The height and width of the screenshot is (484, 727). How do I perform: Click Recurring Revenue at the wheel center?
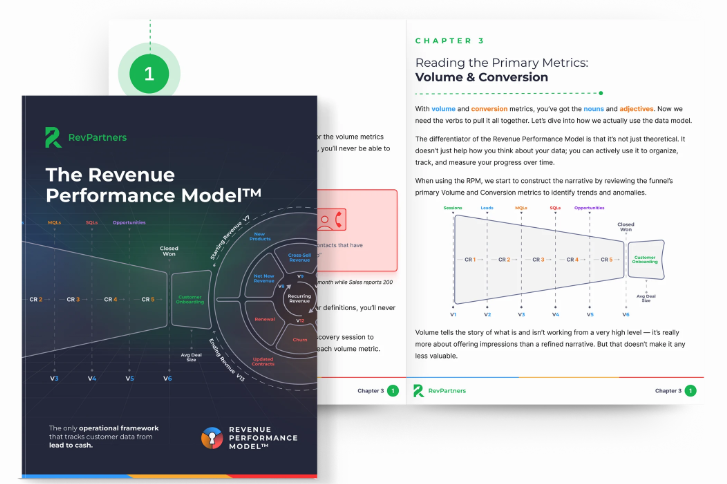tap(299, 298)
